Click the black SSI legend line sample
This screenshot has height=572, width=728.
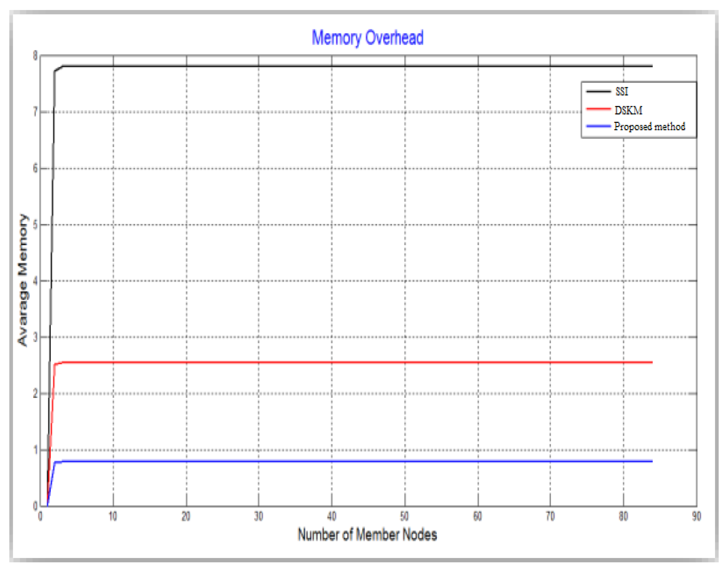pos(598,91)
